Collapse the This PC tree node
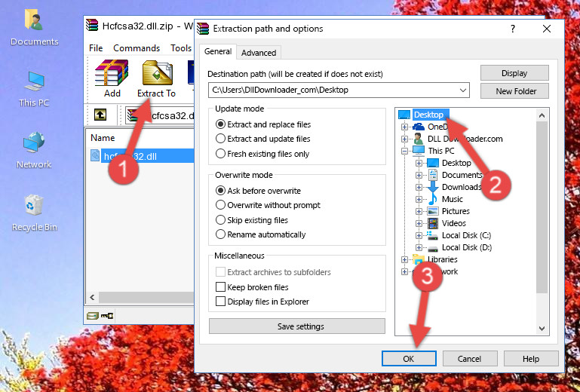The image size is (580, 392). pyautogui.click(x=405, y=151)
